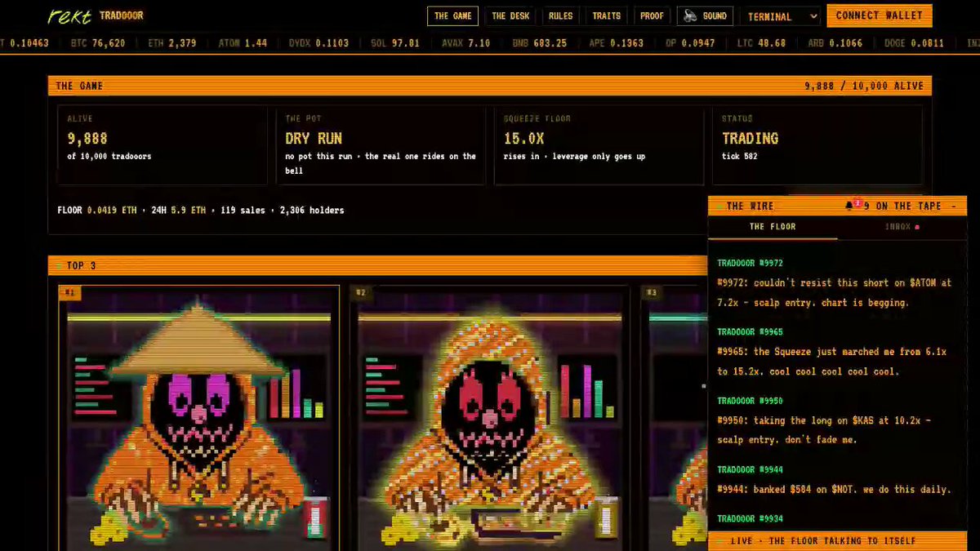Image resolution: width=980 pixels, height=551 pixels.
Task: Open The Game tab
Action: click(x=452, y=16)
